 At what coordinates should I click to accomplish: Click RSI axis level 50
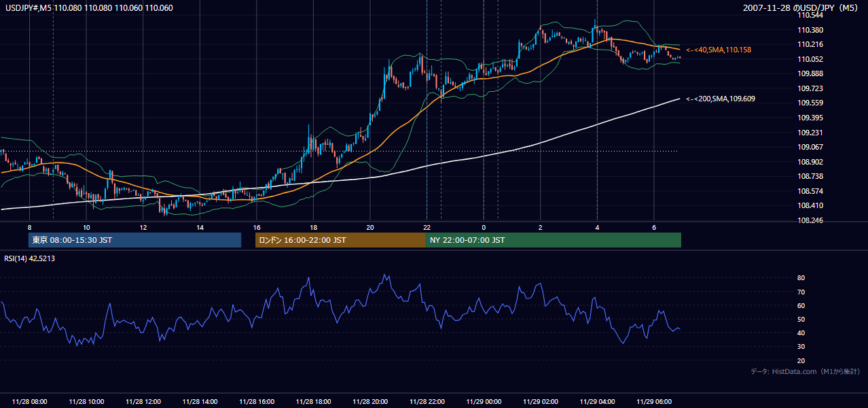[801, 320]
